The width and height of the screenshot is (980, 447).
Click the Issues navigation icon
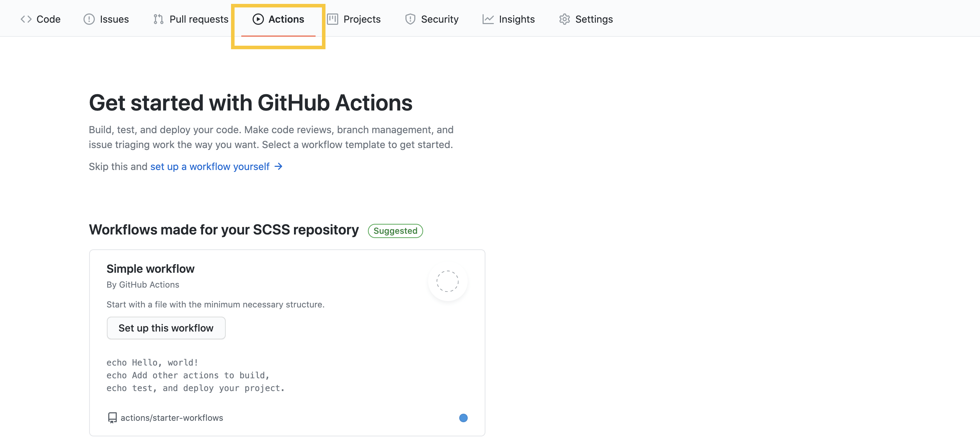pos(88,18)
